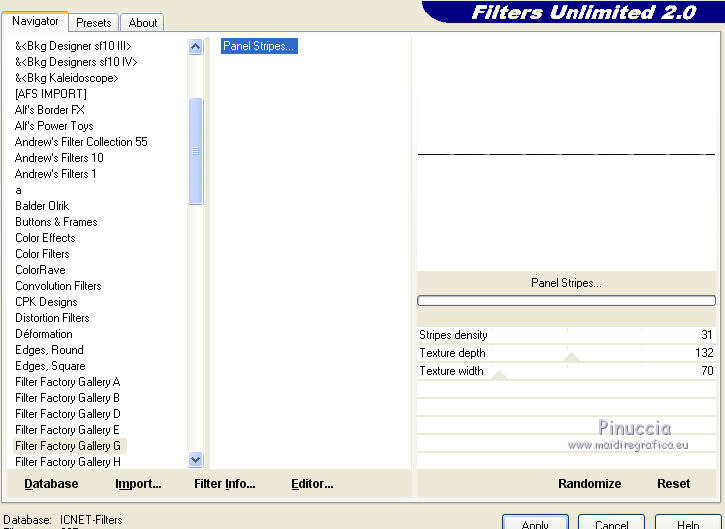This screenshot has height=529, width=725.
Task: Select Déformation category
Action: (x=44, y=334)
